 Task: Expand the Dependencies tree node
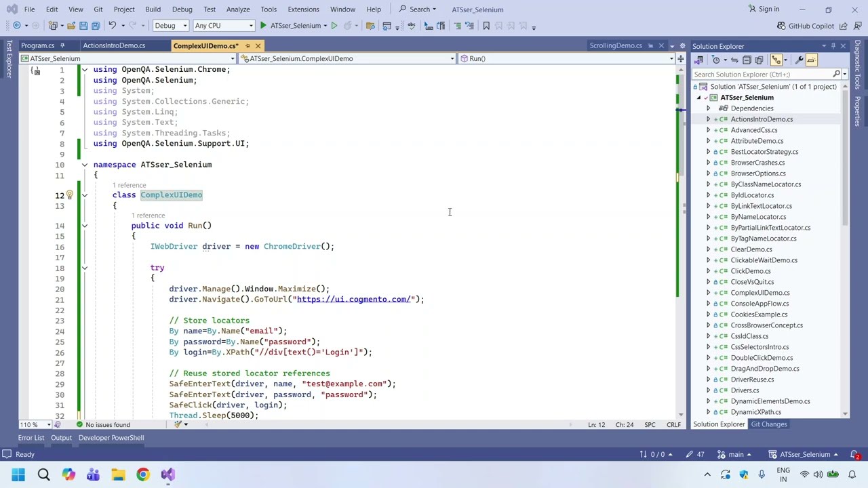pyautogui.click(x=709, y=108)
